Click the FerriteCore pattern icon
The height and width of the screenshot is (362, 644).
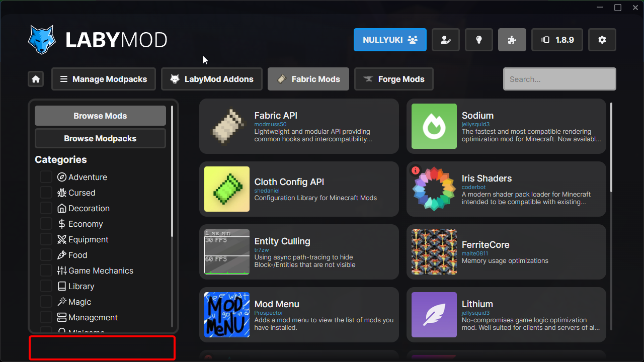tap(434, 252)
